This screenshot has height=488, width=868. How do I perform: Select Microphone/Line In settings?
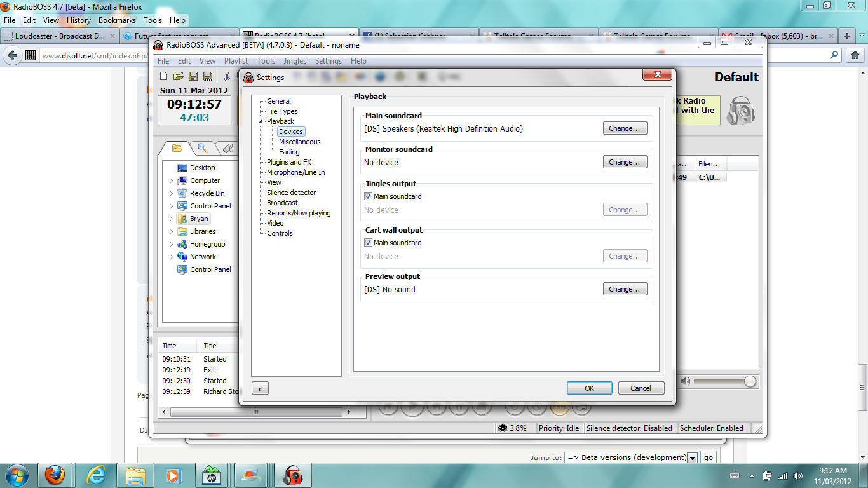point(296,172)
